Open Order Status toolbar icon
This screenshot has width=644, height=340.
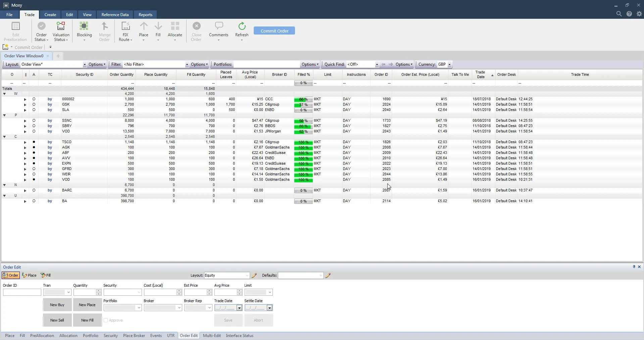click(41, 31)
